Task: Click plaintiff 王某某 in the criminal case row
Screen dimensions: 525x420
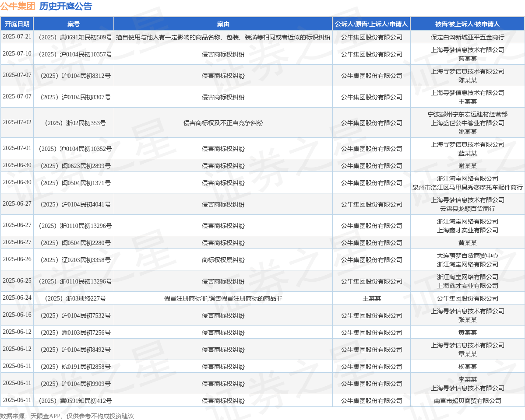Action: pos(371,298)
